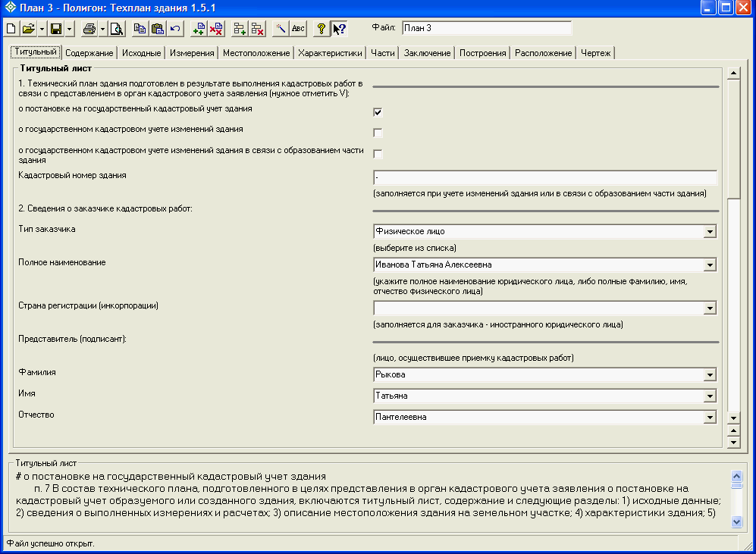This screenshot has width=756, height=554.
Task: Delete a row with red cross icon
Action: 216,29
